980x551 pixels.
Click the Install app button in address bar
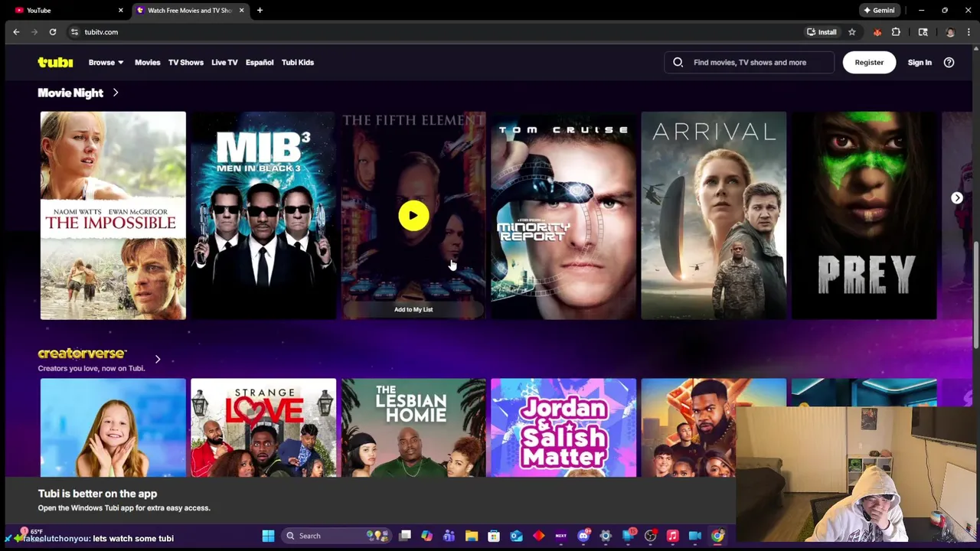pos(822,32)
